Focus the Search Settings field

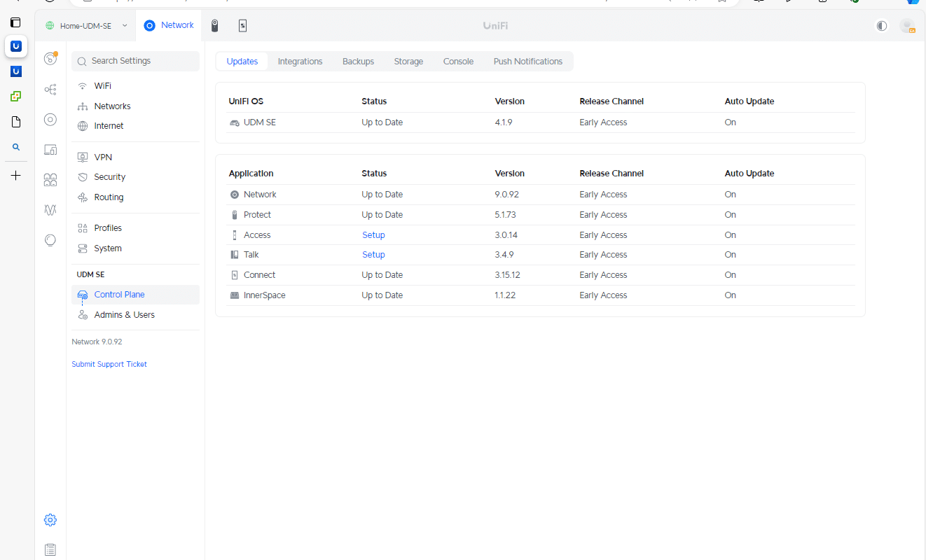pyautogui.click(x=135, y=61)
